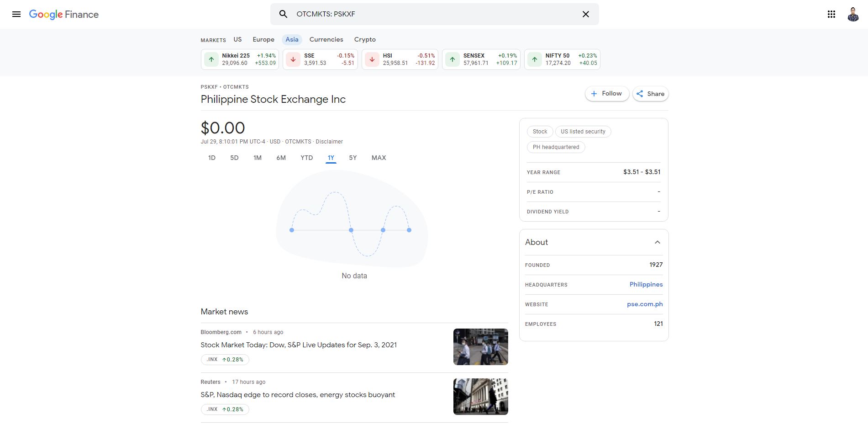Image resolution: width=868 pixels, height=425 pixels.
Task: Toggle Follow for Philippine Stock Exchange Inc
Action: 606,94
